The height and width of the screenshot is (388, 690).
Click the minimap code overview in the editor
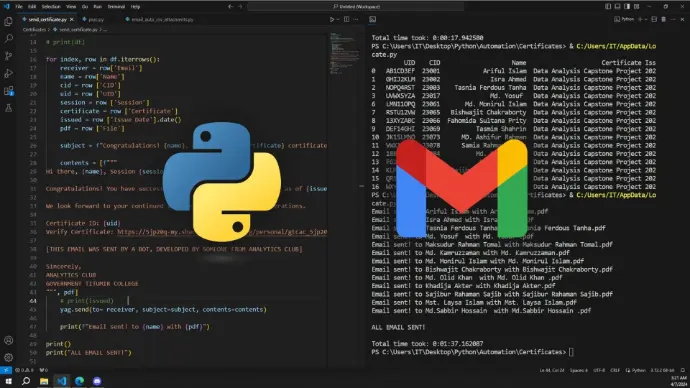coord(344,53)
